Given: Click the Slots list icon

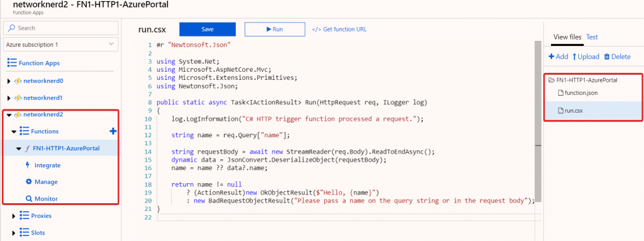Looking at the screenshot, I should coord(25,232).
